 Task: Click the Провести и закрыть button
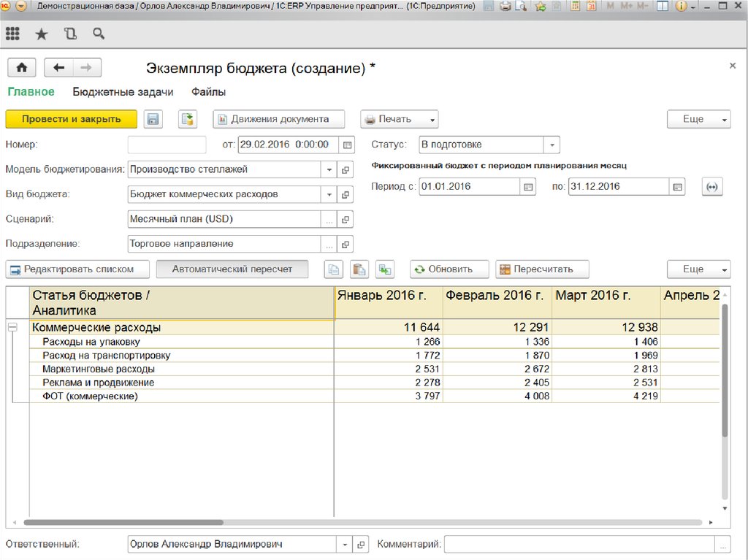click(71, 119)
